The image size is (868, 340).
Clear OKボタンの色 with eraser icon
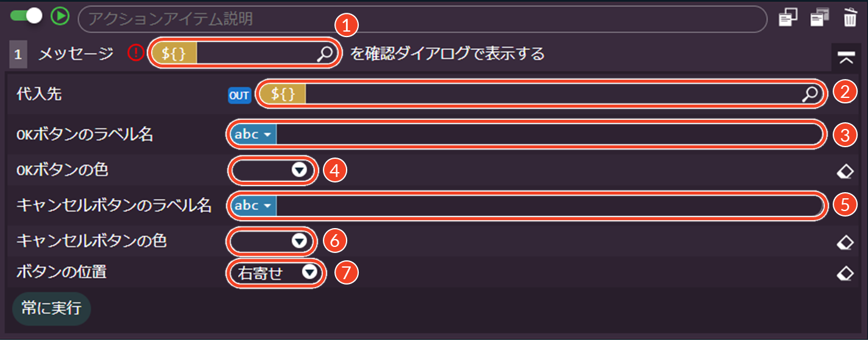click(x=845, y=172)
